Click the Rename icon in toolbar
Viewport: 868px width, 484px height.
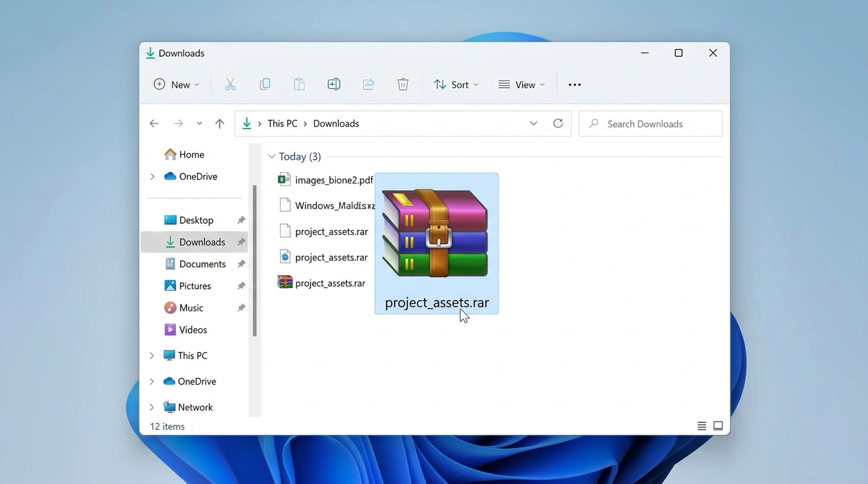[x=334, y=84]
